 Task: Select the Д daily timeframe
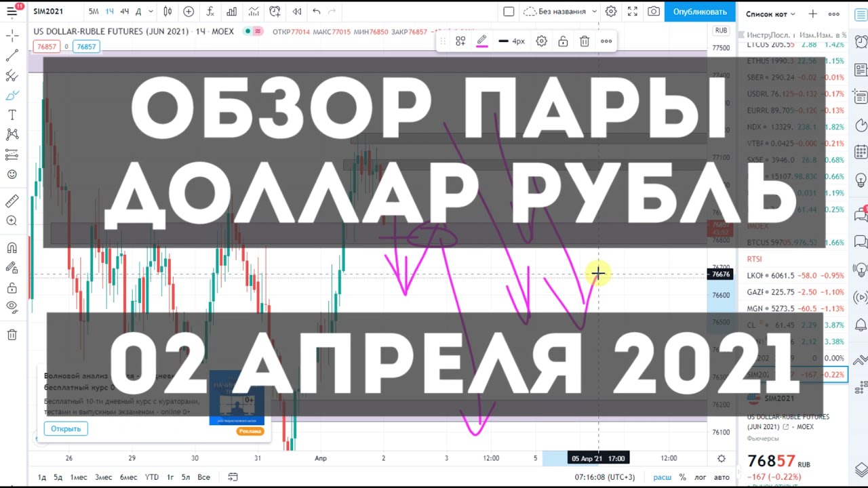(x=138, y=12)
